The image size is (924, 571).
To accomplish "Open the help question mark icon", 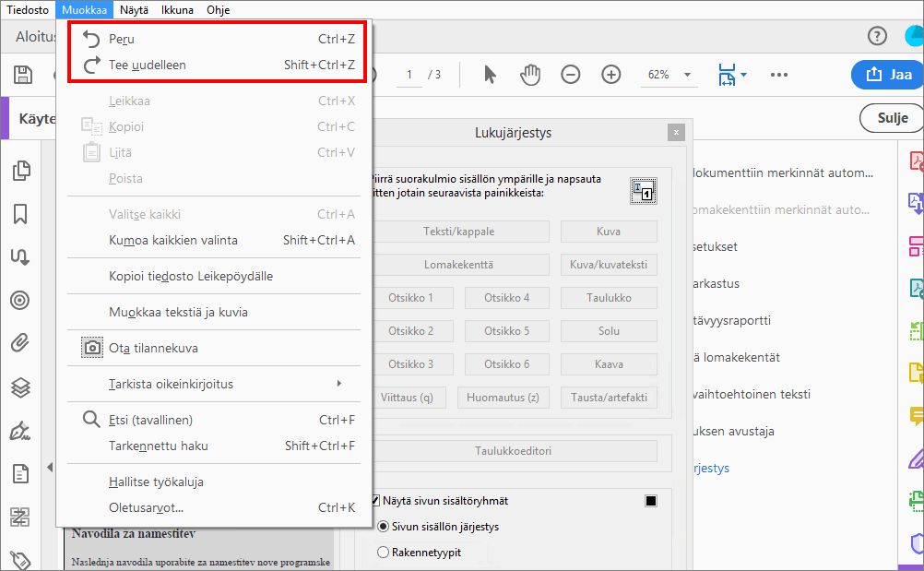I will point(877,36).
